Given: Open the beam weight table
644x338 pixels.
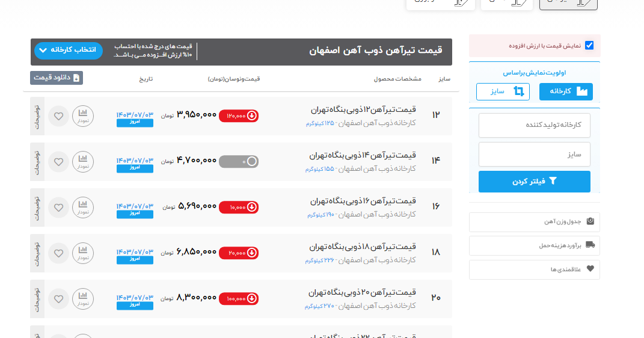Looking at the screenshot, I should tap(535, 222).
